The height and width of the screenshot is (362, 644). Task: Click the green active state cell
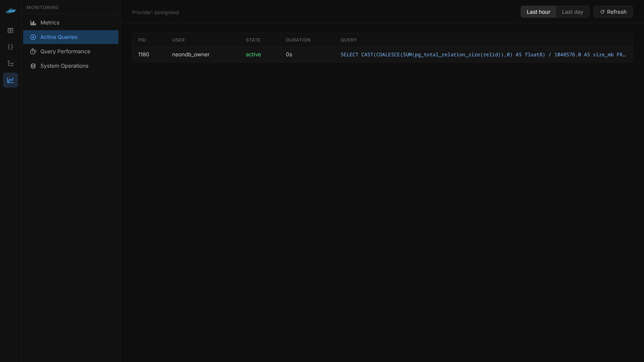(x=253, y=54)
